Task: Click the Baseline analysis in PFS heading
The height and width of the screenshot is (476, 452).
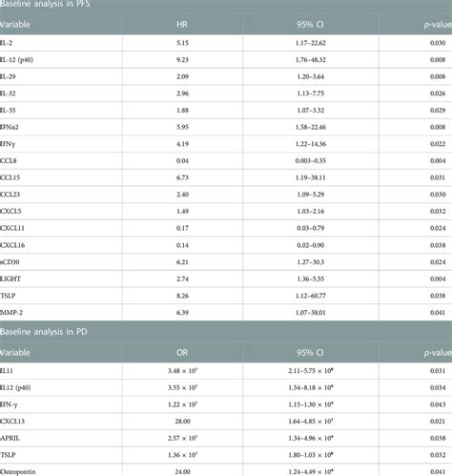Action: [x=45, y=4]
